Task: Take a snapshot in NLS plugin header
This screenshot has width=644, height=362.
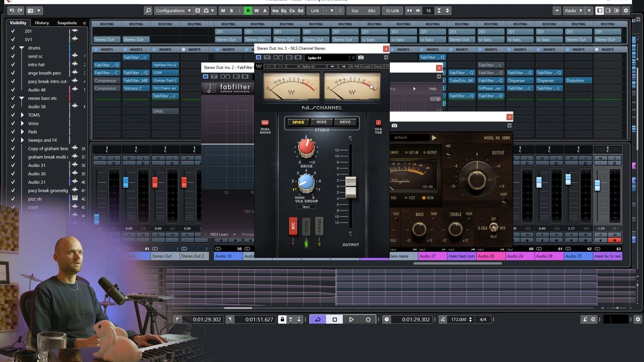Action: pyautogui.click(x=361, y=58)
